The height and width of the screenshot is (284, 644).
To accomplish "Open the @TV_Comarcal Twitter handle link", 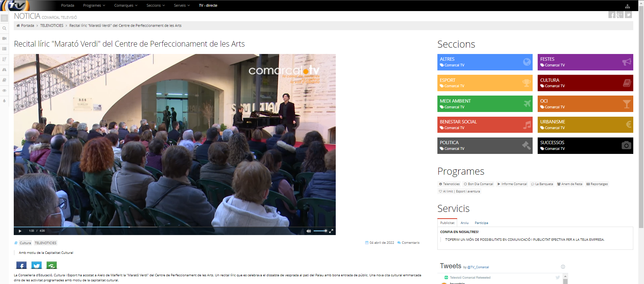I will tap(478, 267).
